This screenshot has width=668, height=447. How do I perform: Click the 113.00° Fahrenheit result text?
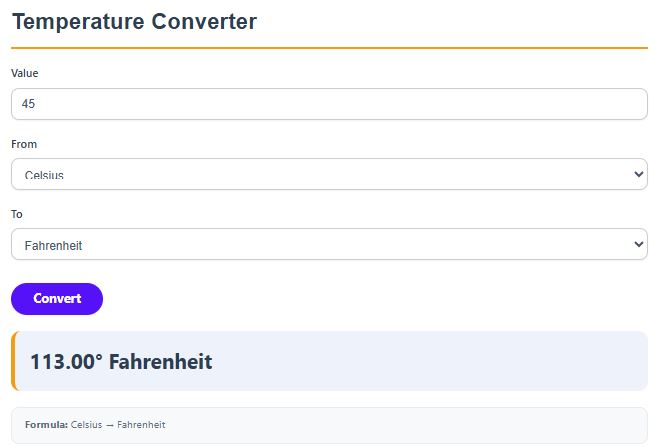click(121, 361)
